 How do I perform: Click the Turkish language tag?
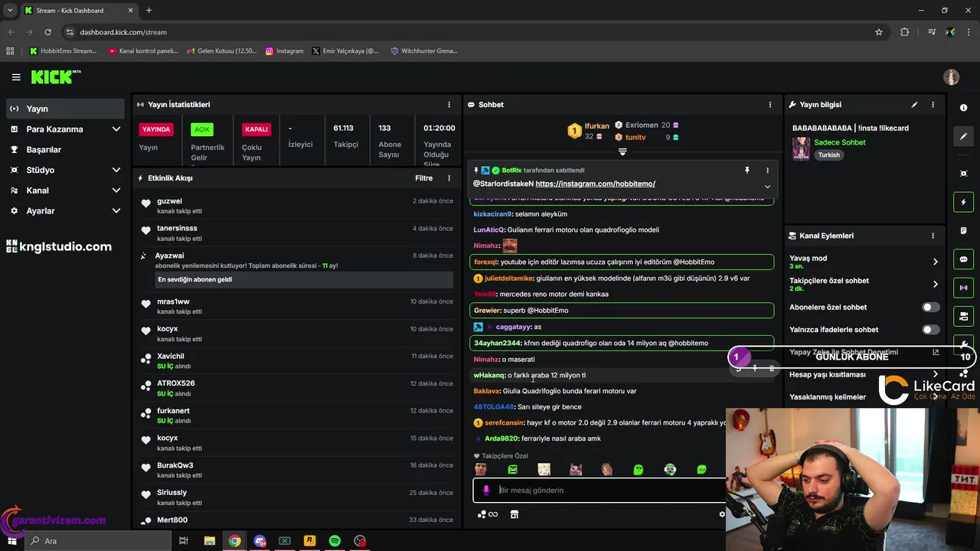pos(828,155)
